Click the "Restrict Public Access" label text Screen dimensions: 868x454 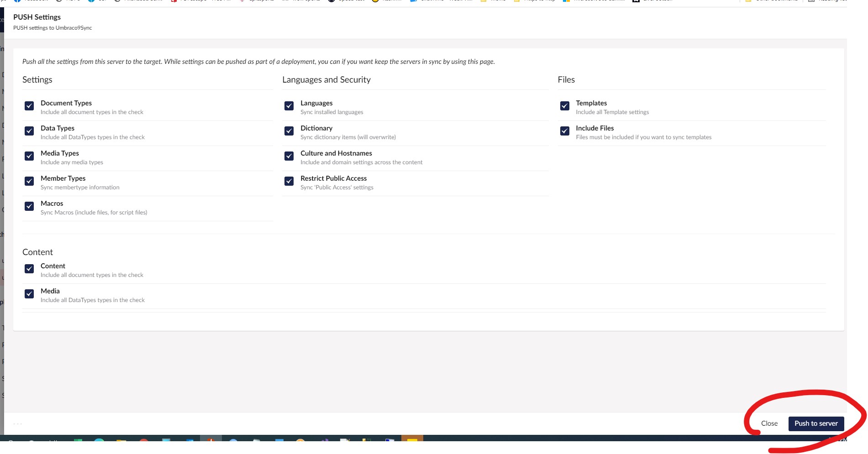[333, 178]
